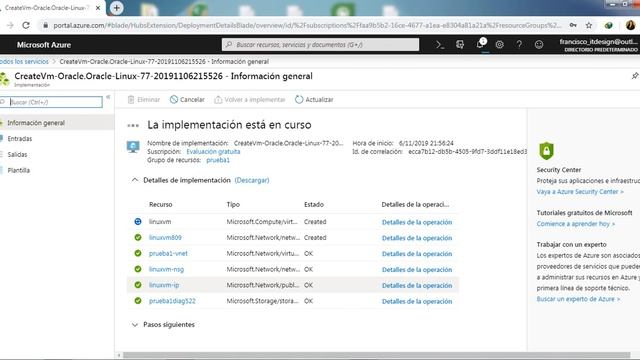Screen dimensions: 640x360
Task: Open Detalles de la operación for prueba1diag522
Action: click(x=417, y=301)
